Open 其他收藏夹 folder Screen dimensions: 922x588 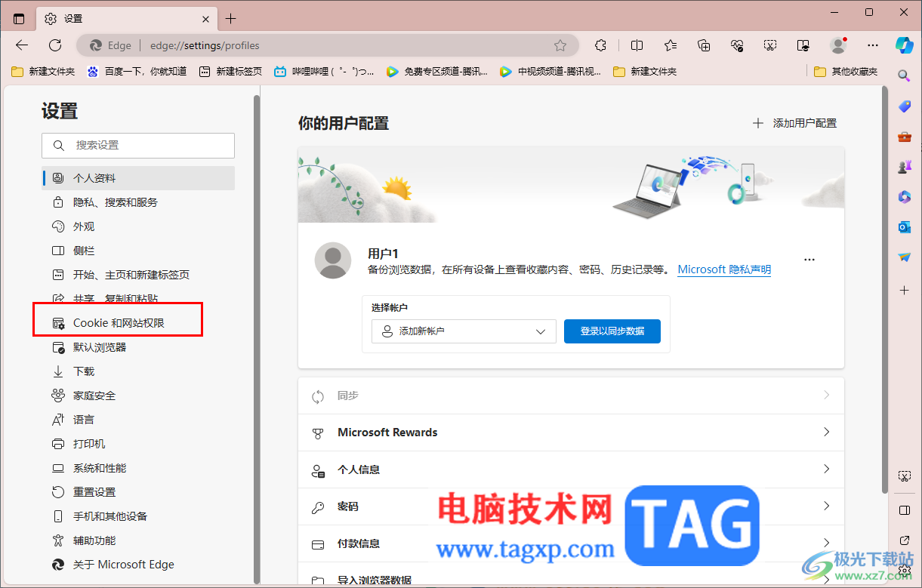tap(846, 72)
